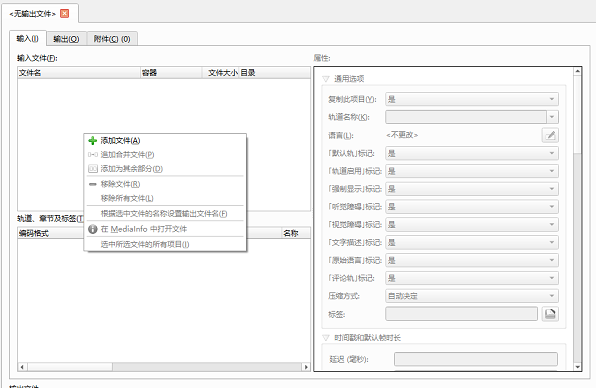This screenshot has height=388, width=596.
Task: Collapse the 通用选项 section
Action: coord(325,79)
